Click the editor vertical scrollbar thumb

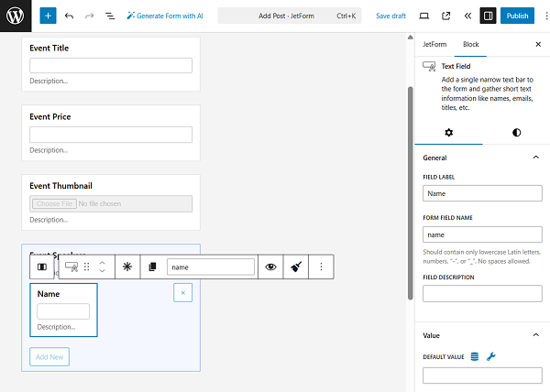pos(410,193)
